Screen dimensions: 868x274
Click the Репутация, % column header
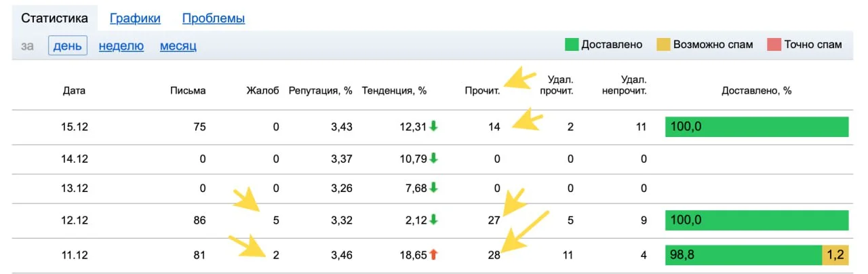321,90
